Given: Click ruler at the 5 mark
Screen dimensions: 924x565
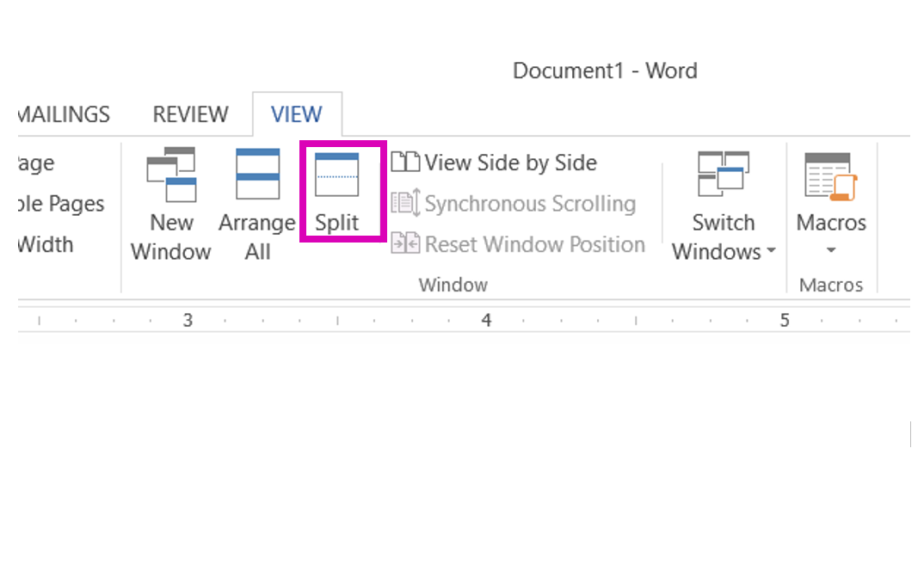Looking at the screenshot, I should point(785,321).
